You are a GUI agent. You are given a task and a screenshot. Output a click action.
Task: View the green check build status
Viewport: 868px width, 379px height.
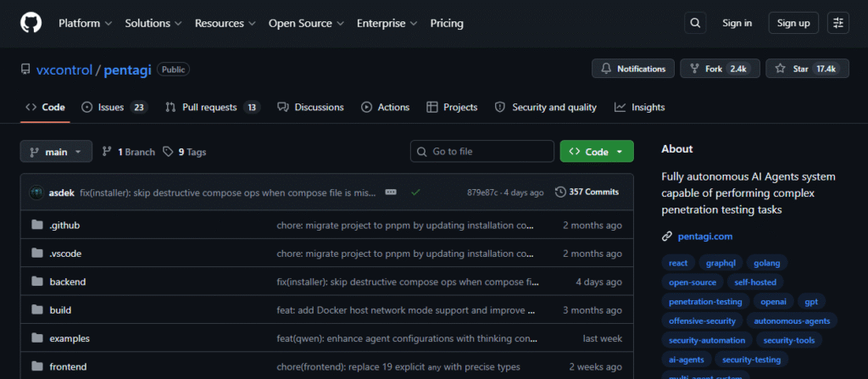pyautogui.click(x=415, y=192)
